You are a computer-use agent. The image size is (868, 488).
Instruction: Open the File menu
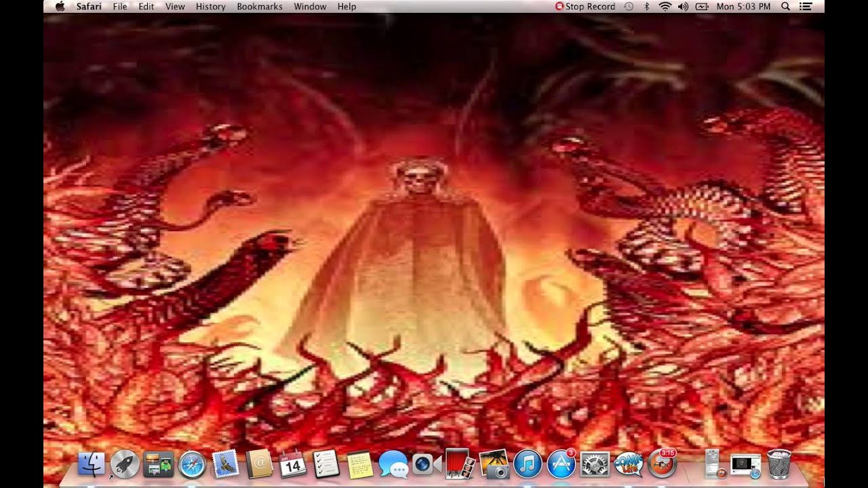click(x=120, y=6)
